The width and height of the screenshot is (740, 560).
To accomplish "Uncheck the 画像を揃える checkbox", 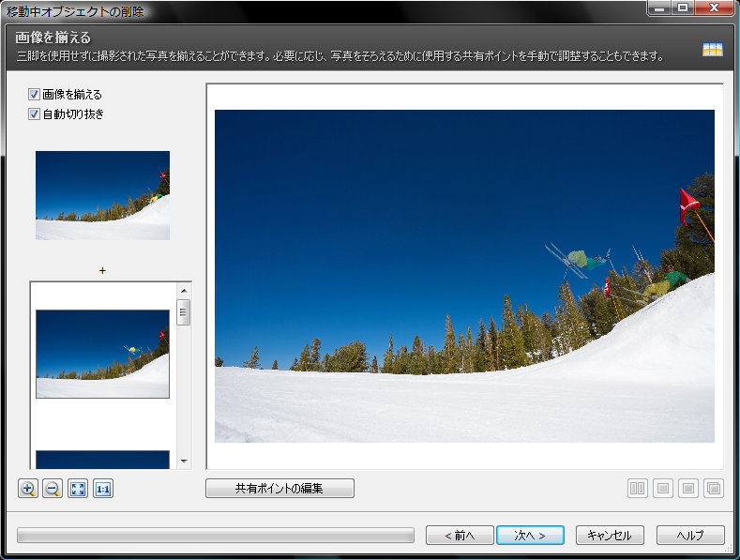I will [x=34, y=95].
